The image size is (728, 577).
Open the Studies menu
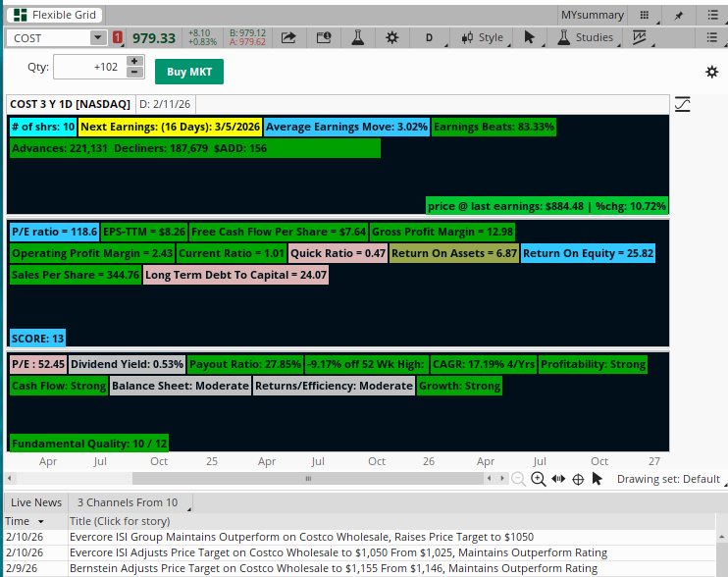click(586, 37)
